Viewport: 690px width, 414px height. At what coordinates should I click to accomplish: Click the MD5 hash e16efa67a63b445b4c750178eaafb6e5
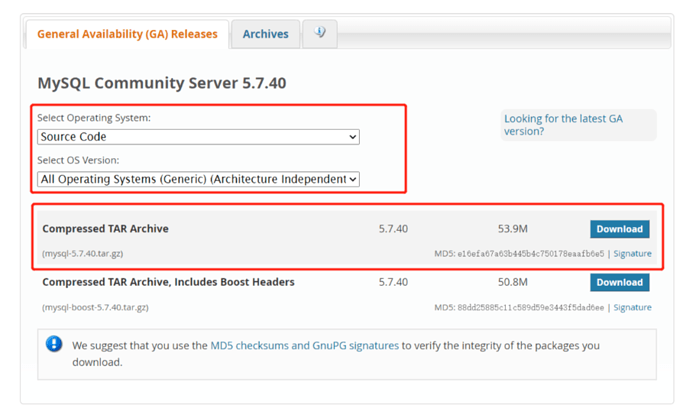point(531,254)
